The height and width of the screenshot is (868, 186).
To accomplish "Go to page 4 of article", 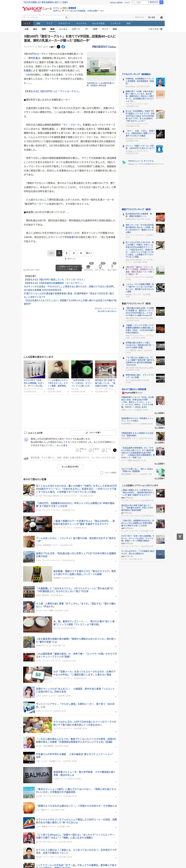I will 81,253.
